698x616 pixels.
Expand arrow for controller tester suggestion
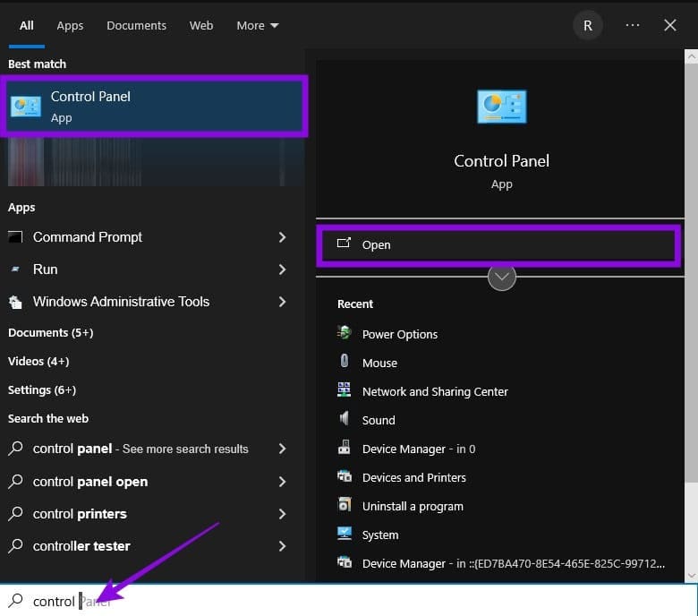pos(282,546)
